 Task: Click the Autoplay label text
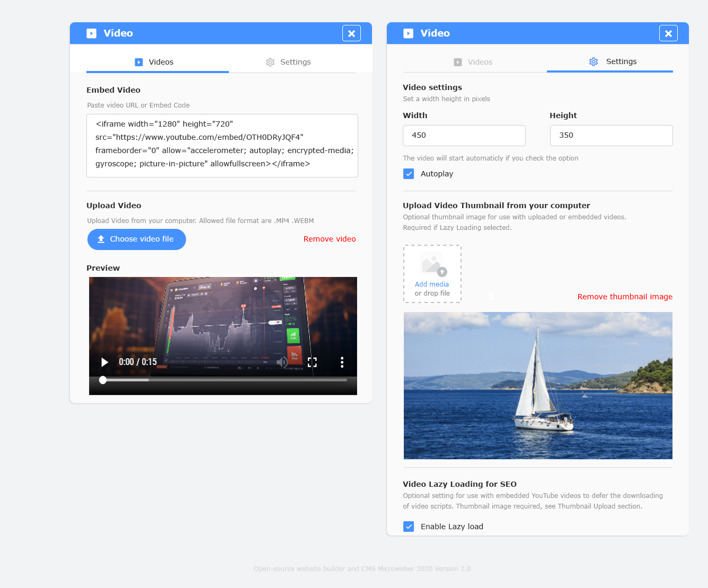tap(437, 174)
